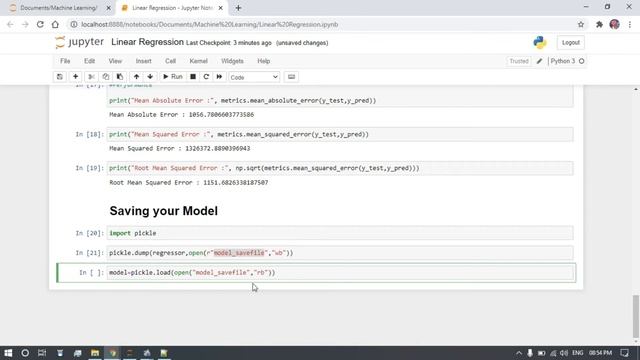
Task: Go back in browser history
Action: coord(10,24)
